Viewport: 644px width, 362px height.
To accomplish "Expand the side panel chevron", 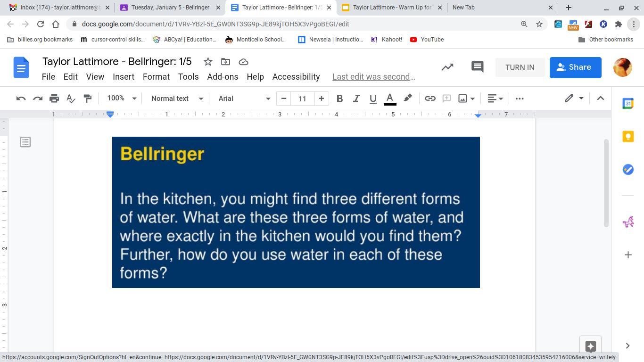I will (x=627, y=346).
